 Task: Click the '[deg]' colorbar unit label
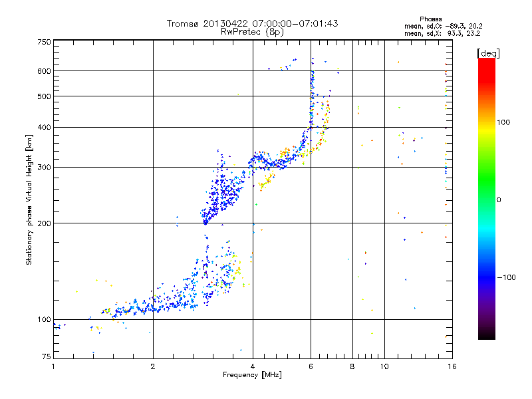pos(488,53)
